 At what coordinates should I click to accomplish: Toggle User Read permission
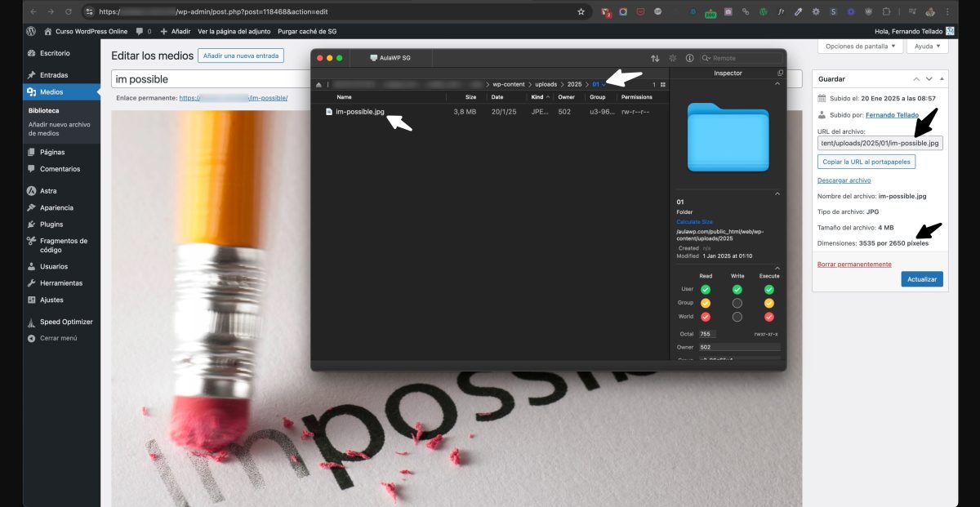click(x=706, y=289)
